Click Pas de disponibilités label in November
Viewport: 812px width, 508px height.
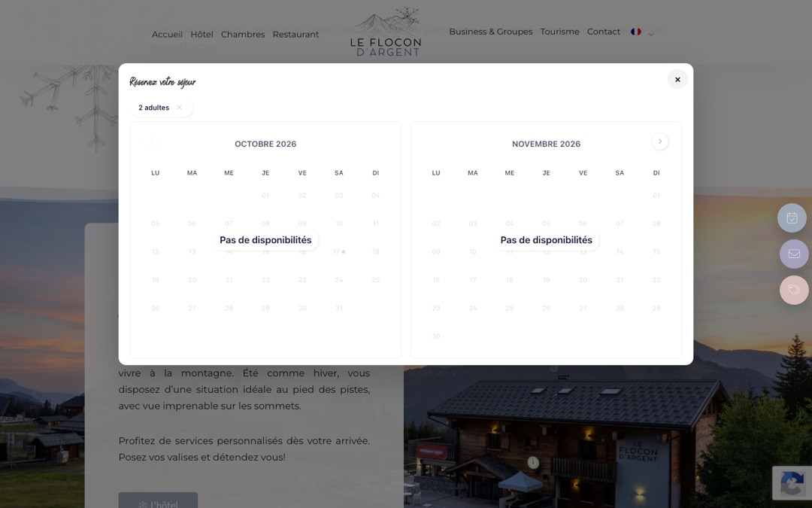pyautogui.click(x=546, y=240)
